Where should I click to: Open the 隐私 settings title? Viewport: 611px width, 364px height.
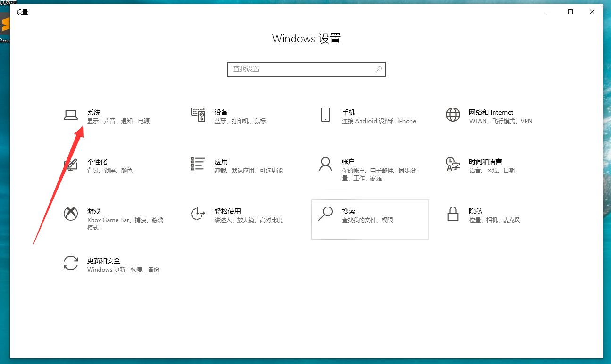coord(476,211)
